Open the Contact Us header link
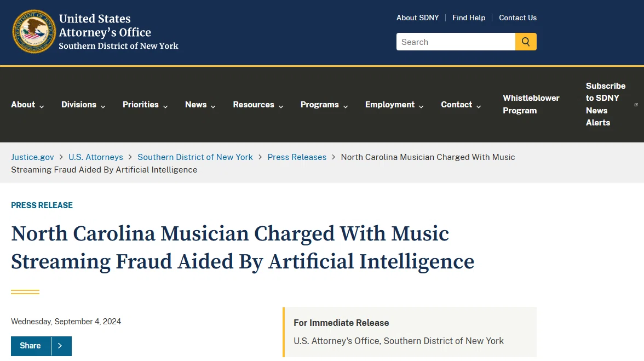 (x=517, y=18)
